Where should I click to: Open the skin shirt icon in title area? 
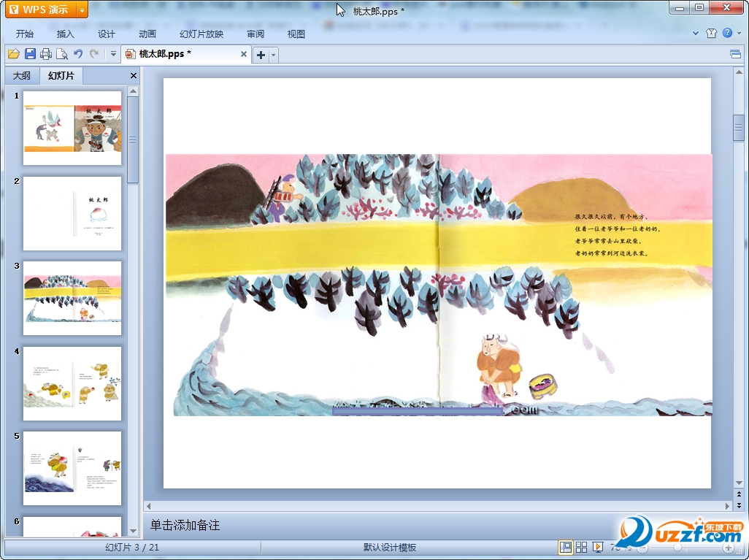click(711, 33)
